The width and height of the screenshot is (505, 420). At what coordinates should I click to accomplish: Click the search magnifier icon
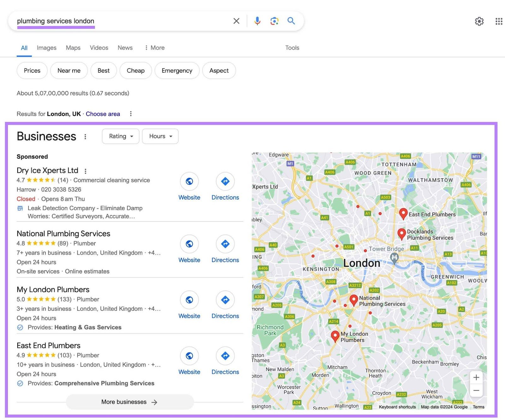coord(291,21)
